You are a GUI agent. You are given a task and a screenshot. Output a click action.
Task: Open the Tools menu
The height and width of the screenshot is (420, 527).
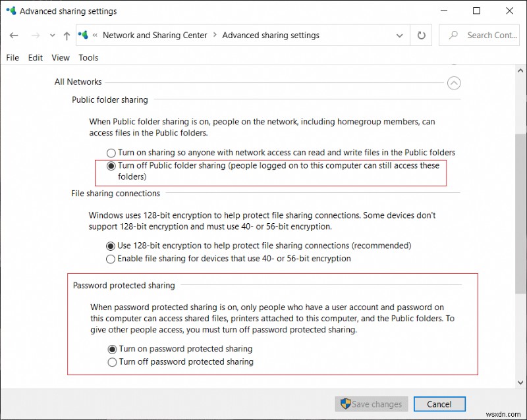88,57
